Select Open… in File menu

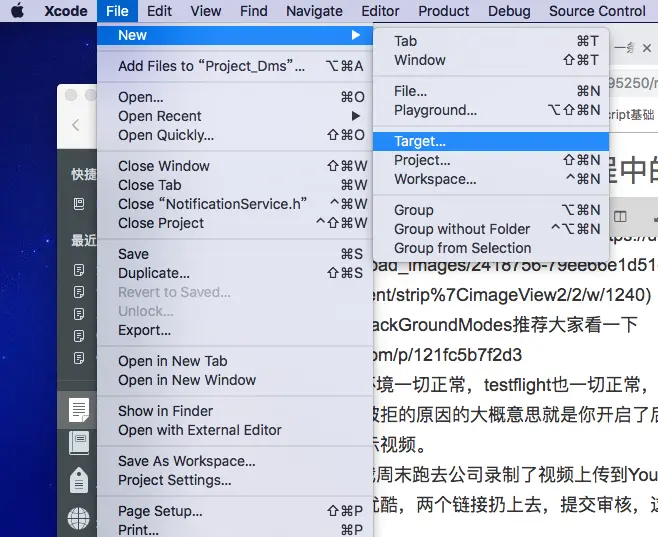[235, 97]
